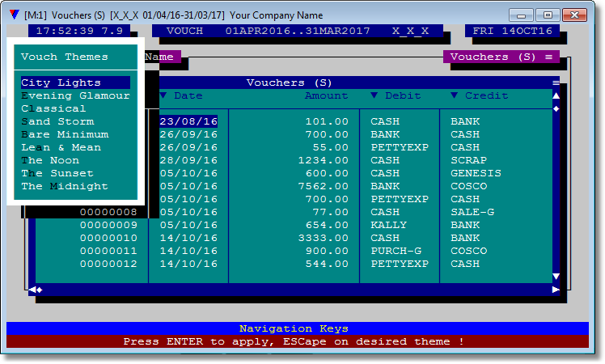Sort by the Credit column arrow
605x364 pixels.
(454, 95)
